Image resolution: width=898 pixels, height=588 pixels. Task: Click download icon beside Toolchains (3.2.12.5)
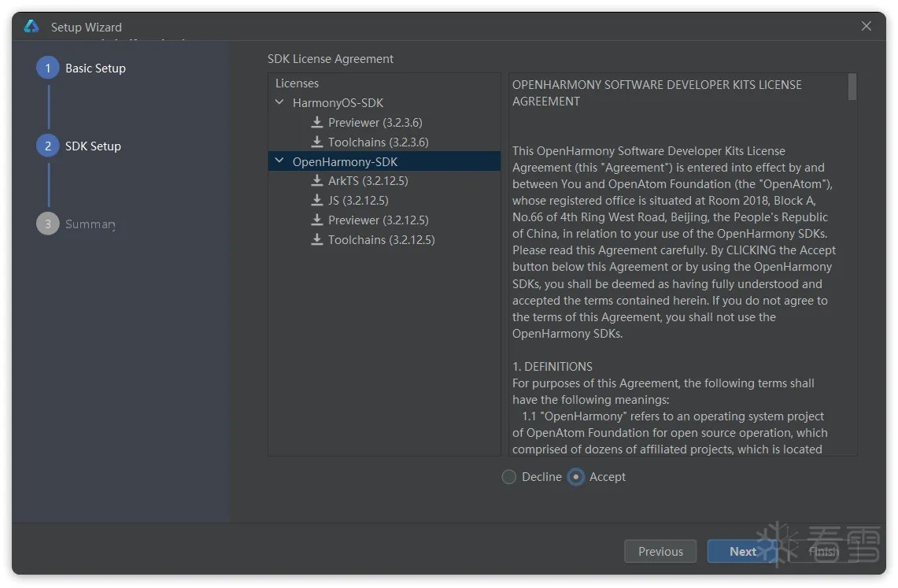[316, 239]
